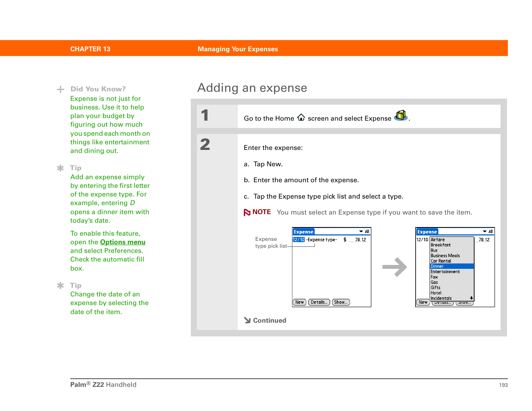Click the Continued text
The width and height of the screenshot is (532, 411).
tap(270, 321)
